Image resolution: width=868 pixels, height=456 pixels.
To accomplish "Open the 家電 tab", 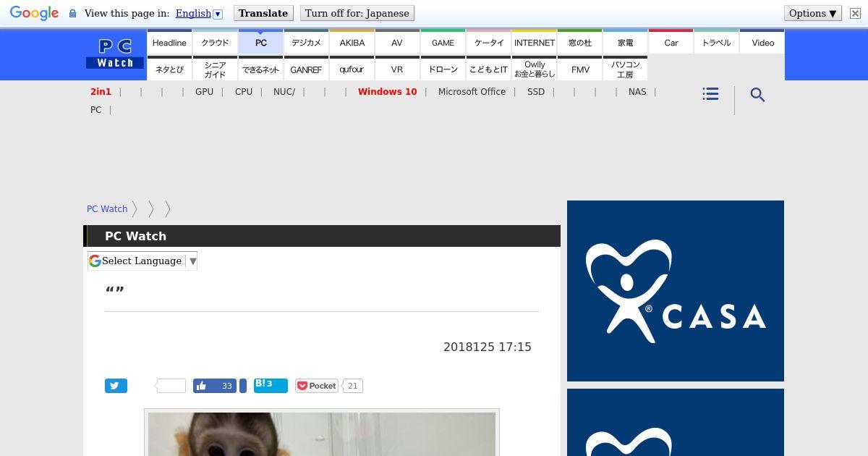I will 626,42.
